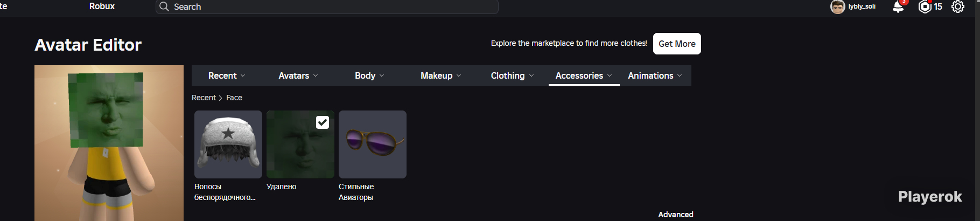The width and height of the screenshot is (980, 221).
Task: Click the Get More button
Action: point(677,44)
